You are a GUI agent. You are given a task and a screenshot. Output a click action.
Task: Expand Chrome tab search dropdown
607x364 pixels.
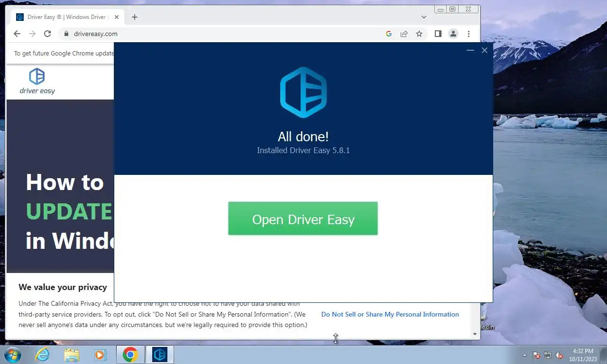coord(424,17)
